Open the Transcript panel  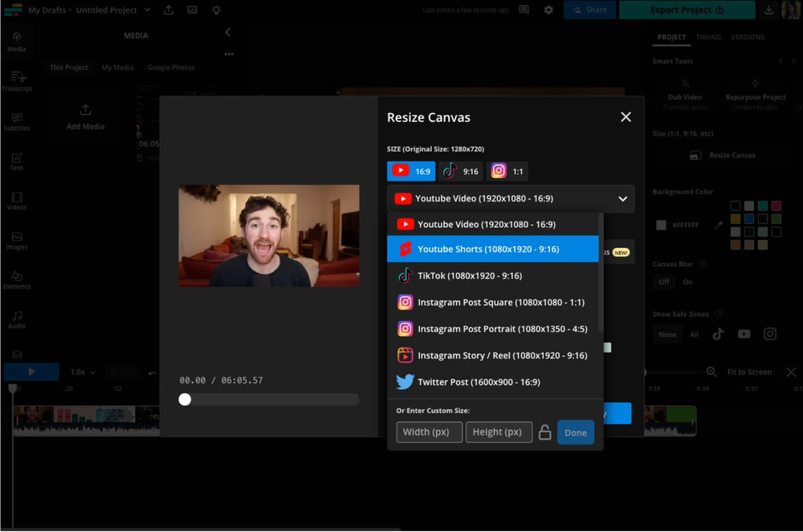(x=16, y=81)
